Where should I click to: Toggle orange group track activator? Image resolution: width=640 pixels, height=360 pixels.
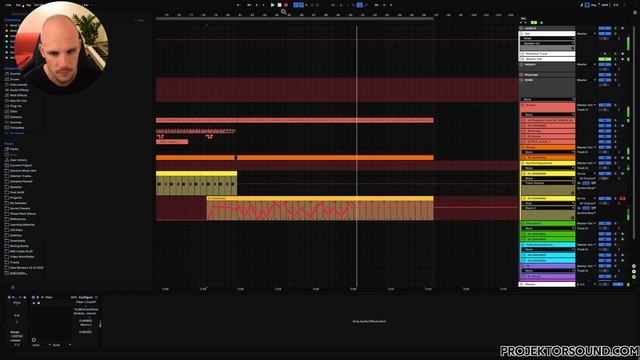coord(605,147)
